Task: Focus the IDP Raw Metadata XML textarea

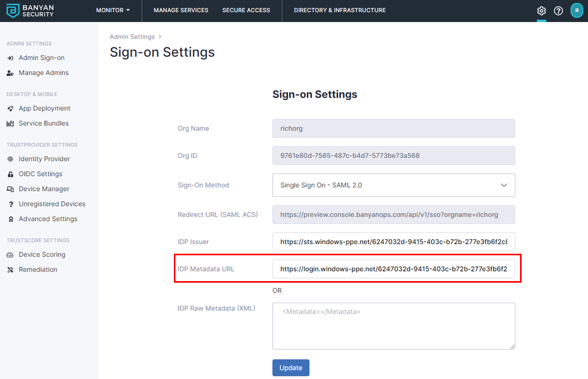Action: tap(393, 326)
